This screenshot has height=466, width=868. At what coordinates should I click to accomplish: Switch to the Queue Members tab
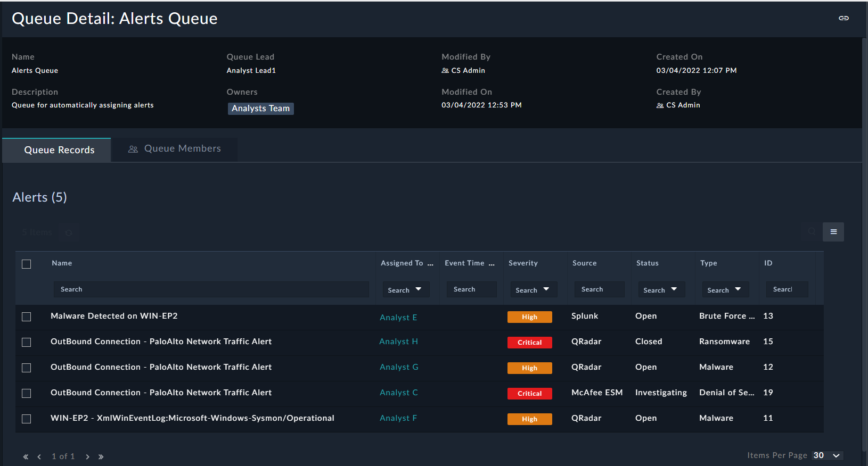click(175, 149)
